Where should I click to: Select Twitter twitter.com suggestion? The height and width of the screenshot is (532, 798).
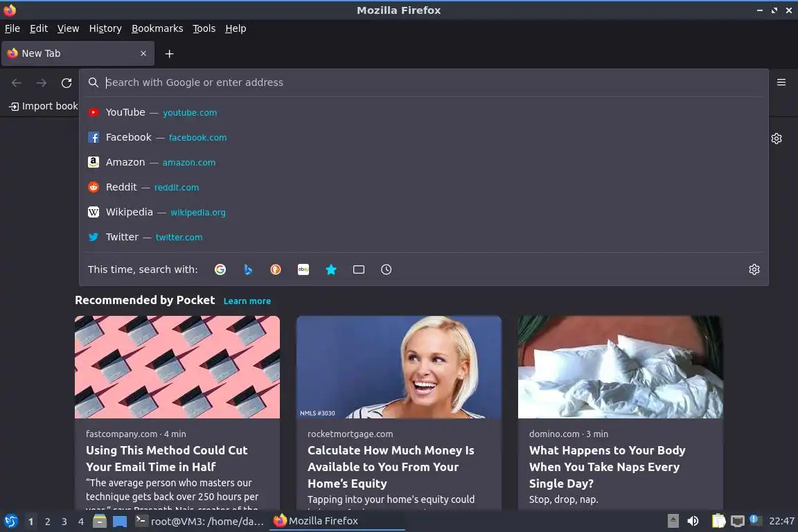pyautogui.click(x=424, y=237)
